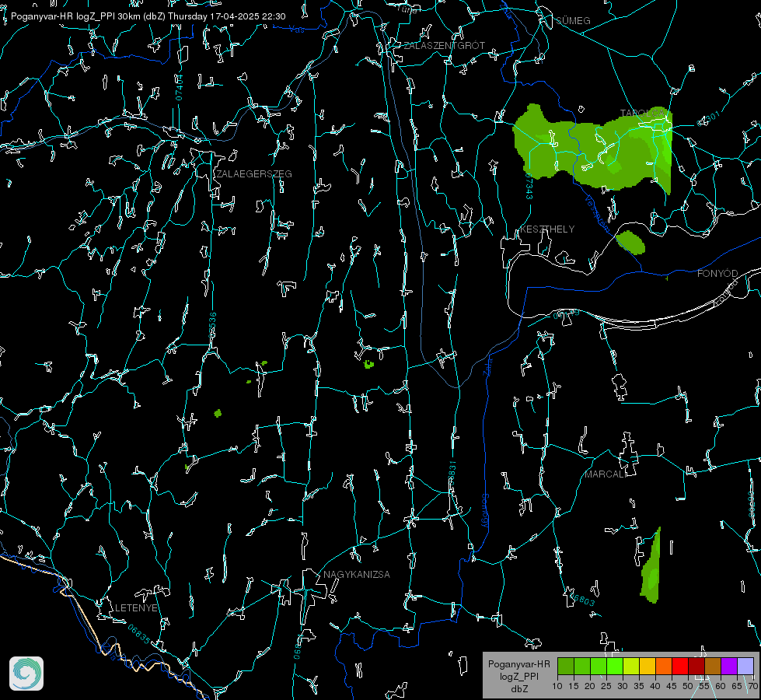Click the LETENYE city label

[136, 607]
